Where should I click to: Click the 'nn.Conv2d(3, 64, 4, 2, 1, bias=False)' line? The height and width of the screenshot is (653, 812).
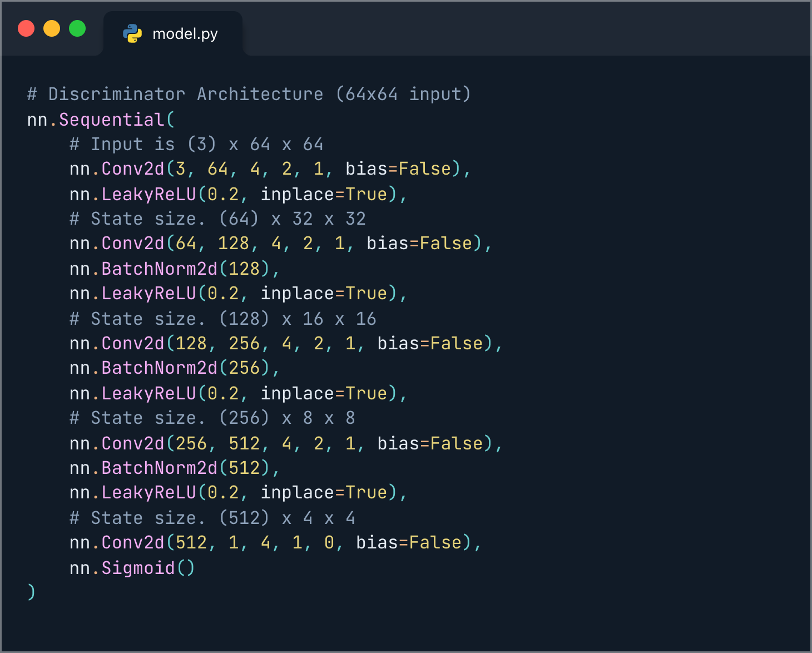pyautogui.click(x=270, y=169)
